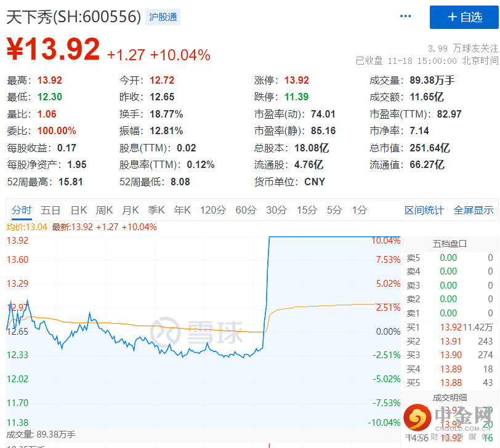Select the 买5 row priced 13.88
The height and width of the screenshot is (448, 500).
pyautogui.click(x=450, y=383)
